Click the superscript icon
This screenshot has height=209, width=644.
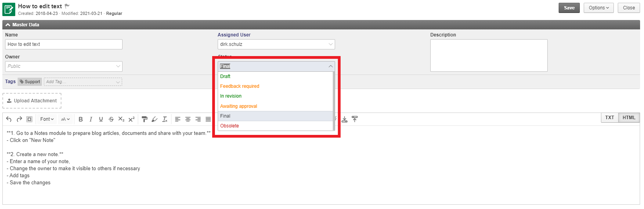pos(132,119)
